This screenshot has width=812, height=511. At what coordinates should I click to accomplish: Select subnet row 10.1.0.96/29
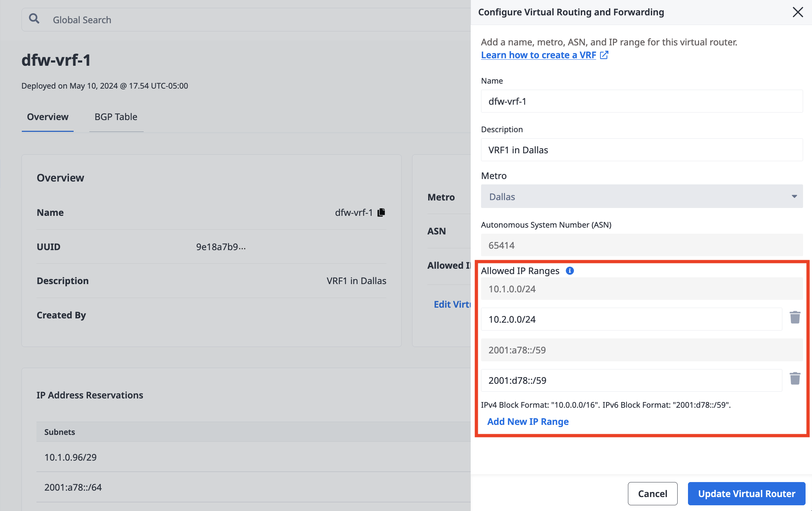pyautogui.click(x=253, y=457)
